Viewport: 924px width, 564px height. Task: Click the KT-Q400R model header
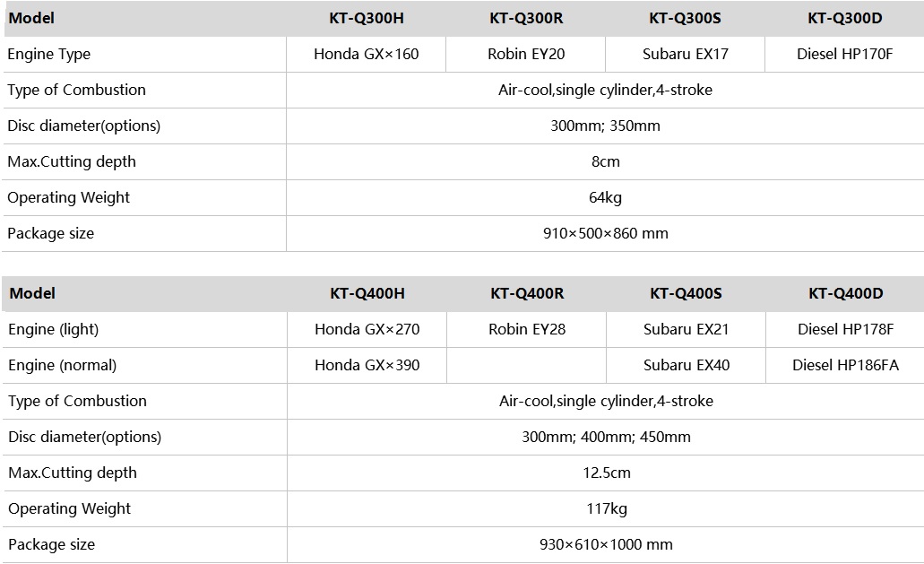point(527,293)
